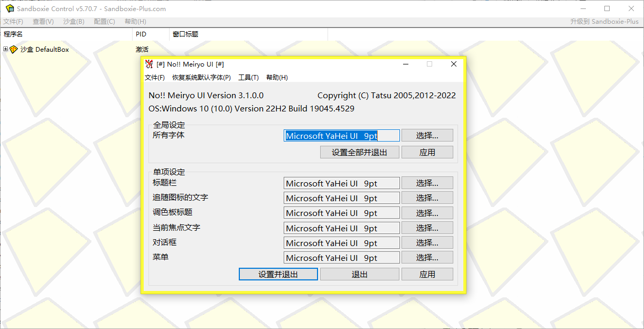The width and height of the screenshot is (644, 329).
Task: Click the 对话框 font text field
Action: (x=341, y=243)
